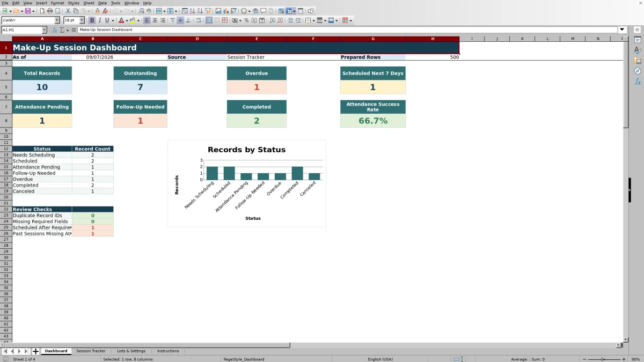Toggle Align Top vertical alignment
Screen dimensions: 644x362
point(173,20)
